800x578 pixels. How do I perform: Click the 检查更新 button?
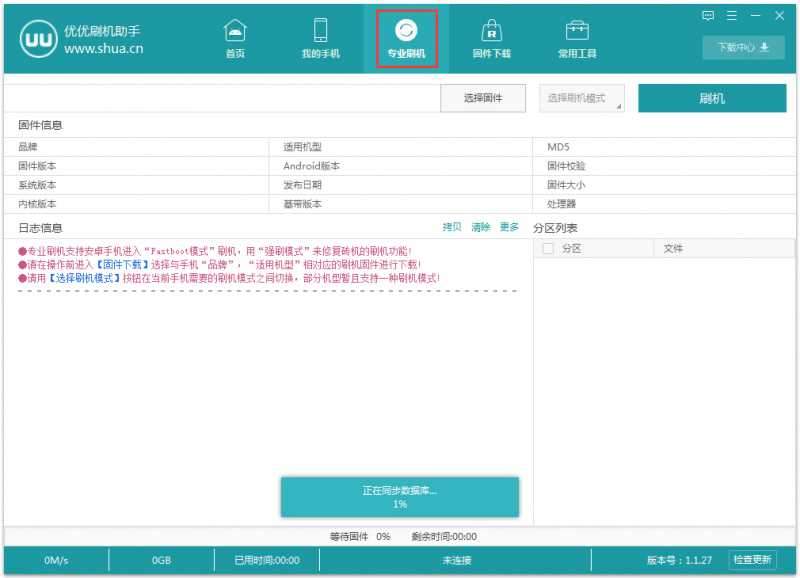coord(752,560)
